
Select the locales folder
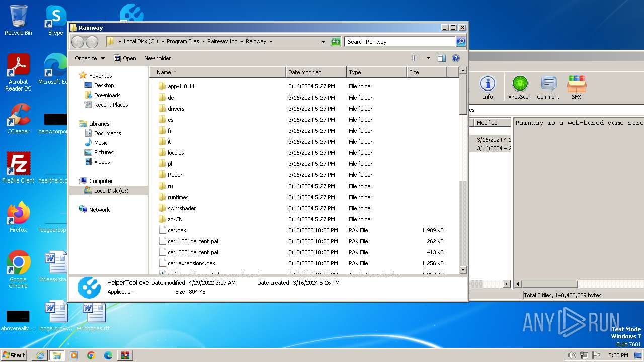coord(176,153)
